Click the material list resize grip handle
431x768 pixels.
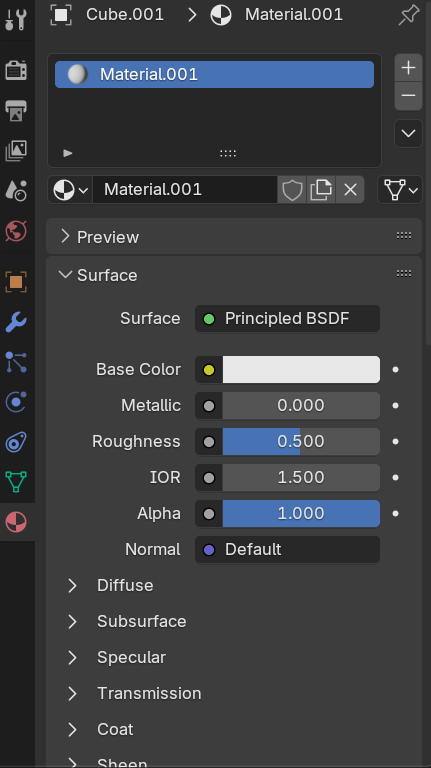point(228,153)
